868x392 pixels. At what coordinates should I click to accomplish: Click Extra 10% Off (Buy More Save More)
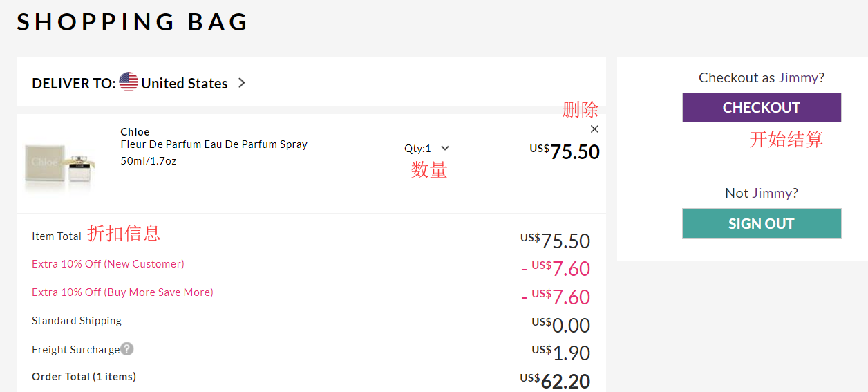(122, 292)
